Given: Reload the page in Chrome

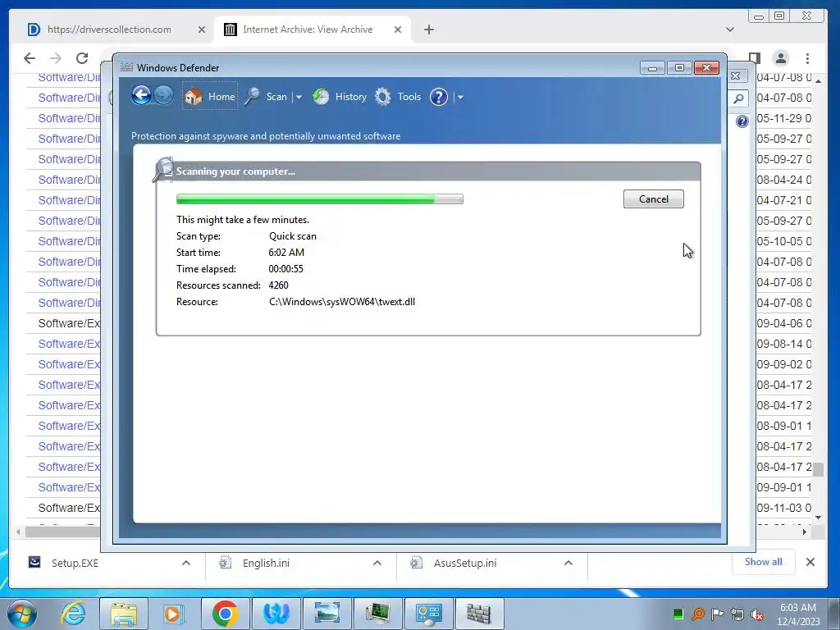Looking at the screenshot, I should 82,58.
